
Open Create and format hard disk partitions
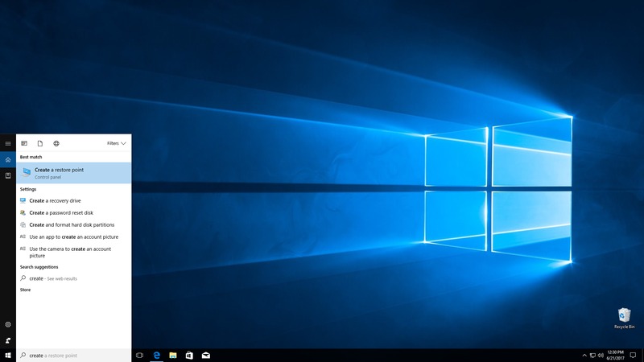71,224
